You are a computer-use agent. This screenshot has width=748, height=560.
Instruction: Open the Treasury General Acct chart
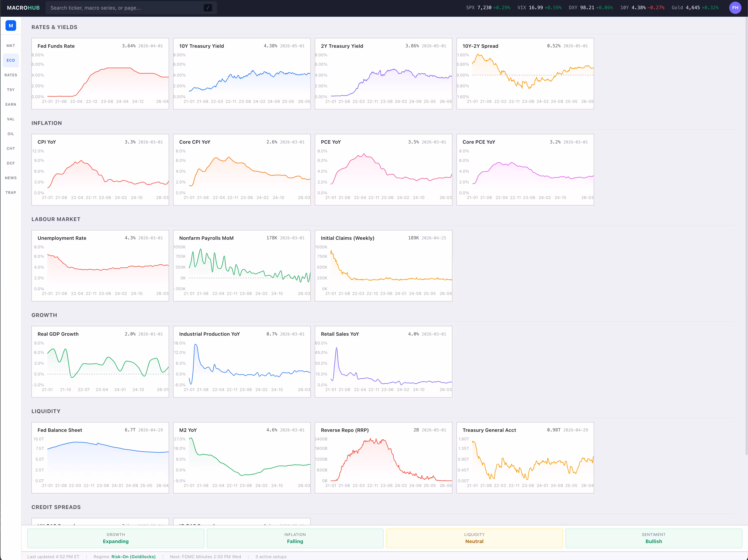[x=525, y=458]
